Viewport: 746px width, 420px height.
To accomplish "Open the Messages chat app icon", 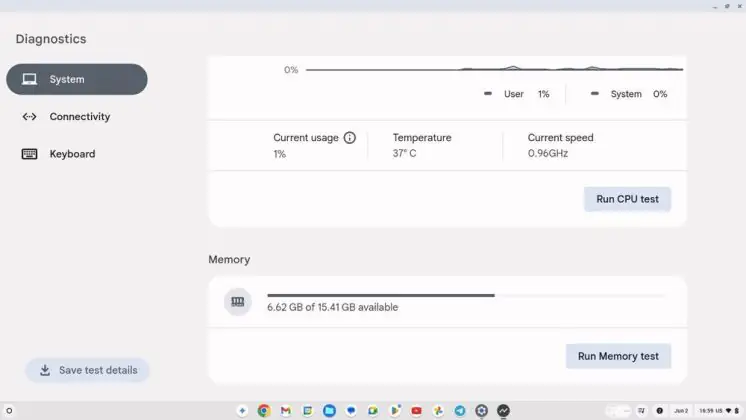I will click(x=351, y=410).
